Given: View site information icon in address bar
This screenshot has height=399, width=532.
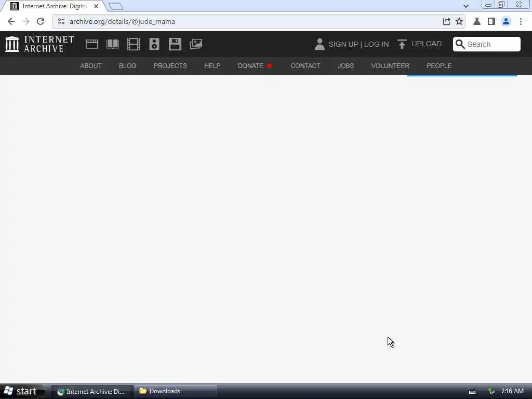Looking at the screenshot, I should [x=61, y=21].
